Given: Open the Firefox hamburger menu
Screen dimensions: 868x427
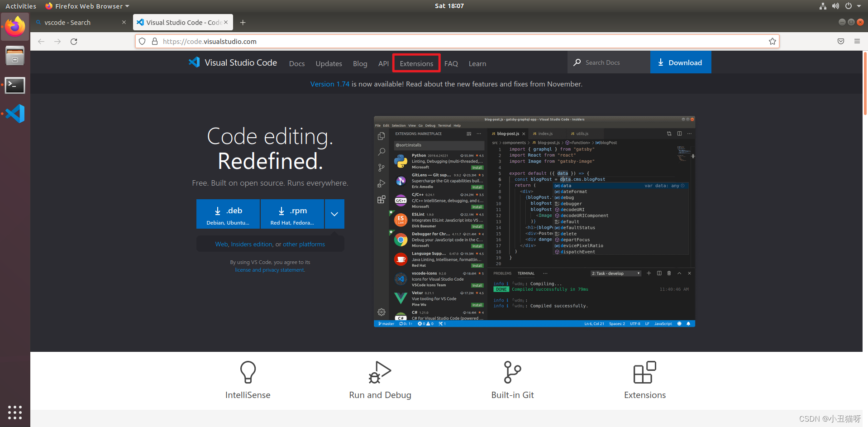Looking at the screenshot, I should 857,41.
